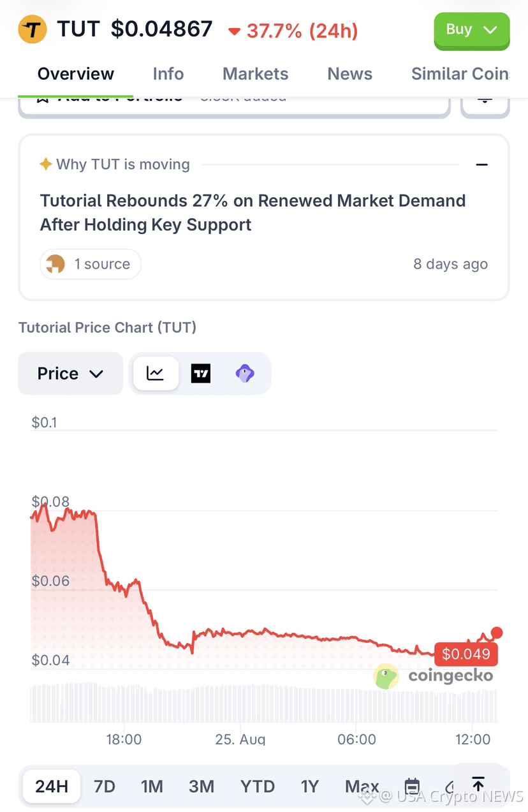Select the 7D time range
Viewport: 528px width, 812px height.
click(105, 786)
